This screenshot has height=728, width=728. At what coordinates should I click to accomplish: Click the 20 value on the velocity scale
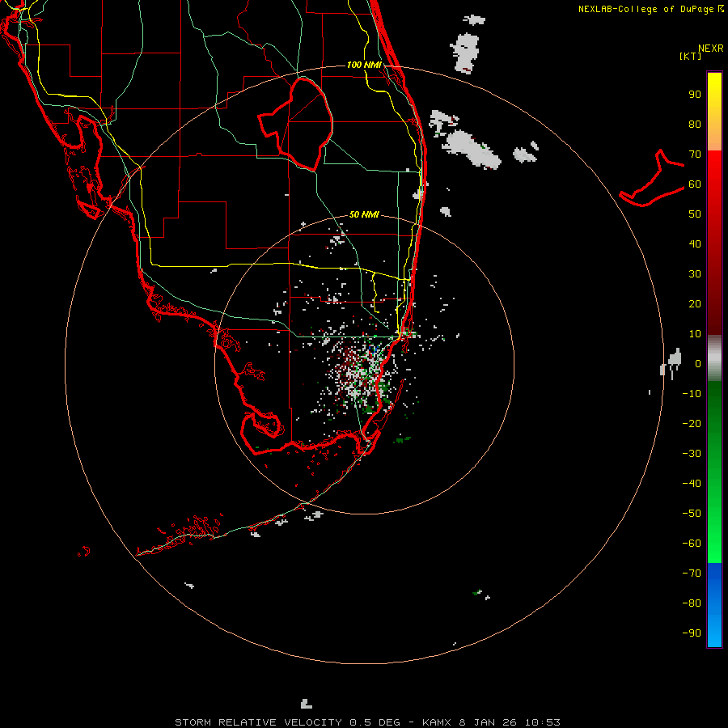[x=695, y=303]
